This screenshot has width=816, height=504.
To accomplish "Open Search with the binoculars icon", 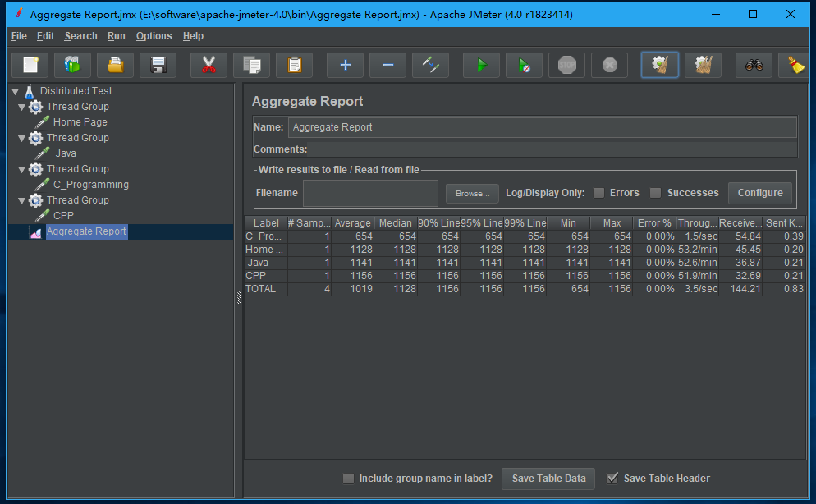I will (x=754, y=65).
